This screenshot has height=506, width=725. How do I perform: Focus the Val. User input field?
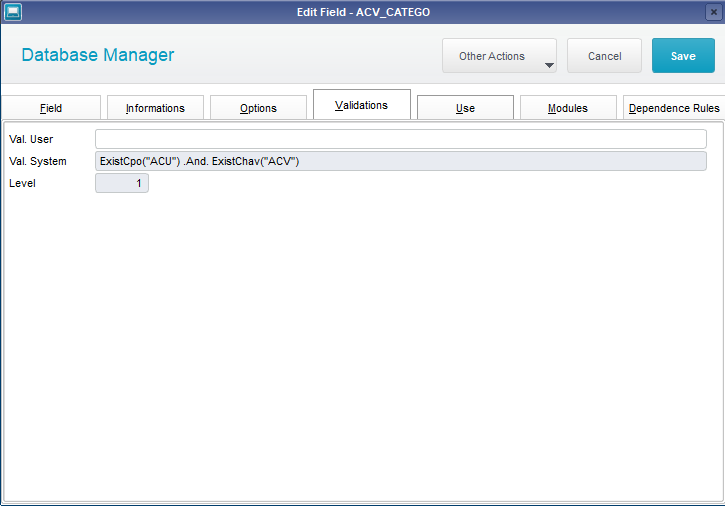coord(401,139)
